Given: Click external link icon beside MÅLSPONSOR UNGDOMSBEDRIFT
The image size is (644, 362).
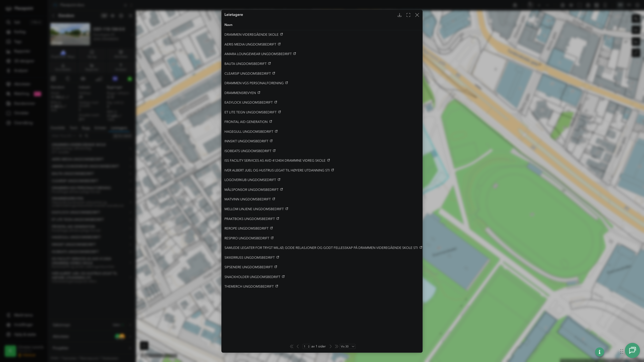Looking at the screenshot, I should (x=281, y=189).
